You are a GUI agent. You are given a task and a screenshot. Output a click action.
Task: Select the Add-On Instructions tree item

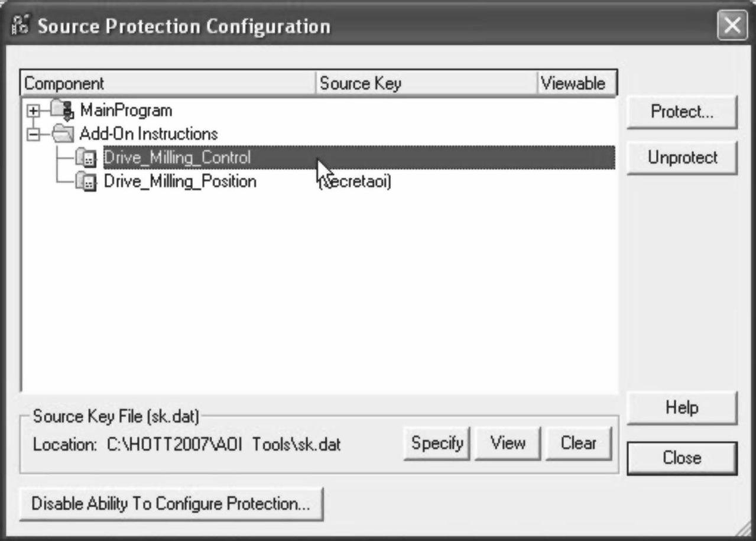click(x=148, y=134)
